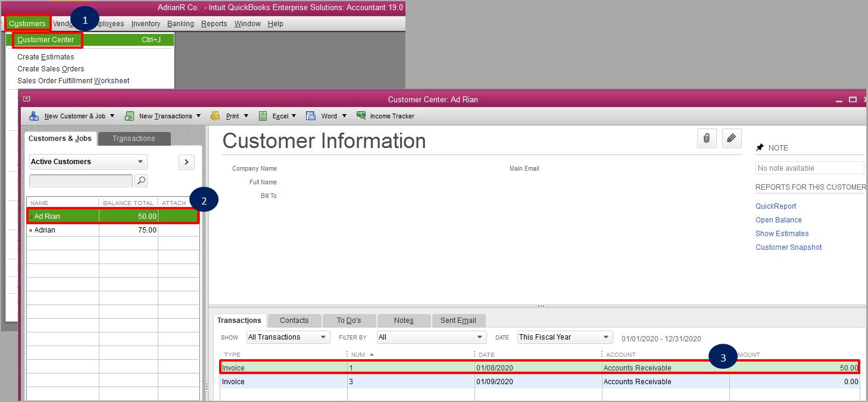Screen dimensions: 868x402
Task: Click the customer search input field
Action: point(81,180)
